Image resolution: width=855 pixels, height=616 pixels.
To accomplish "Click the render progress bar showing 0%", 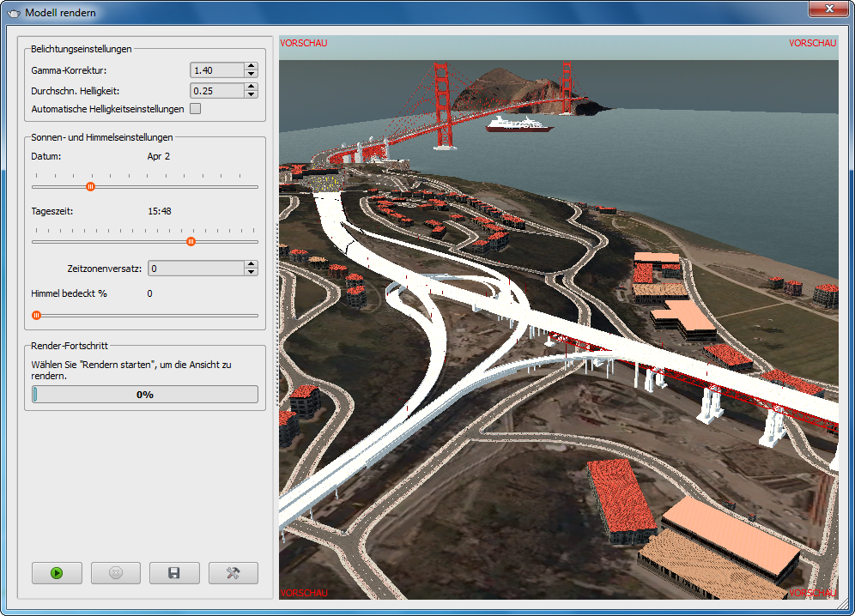I will [144, 395].
